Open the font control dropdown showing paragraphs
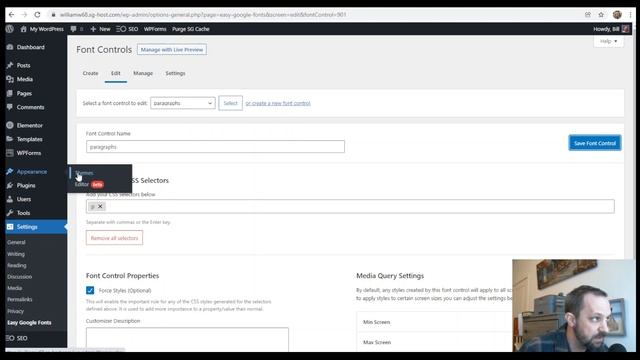The width and height of the screenshot is (640, 360). [x=182, y=103]
